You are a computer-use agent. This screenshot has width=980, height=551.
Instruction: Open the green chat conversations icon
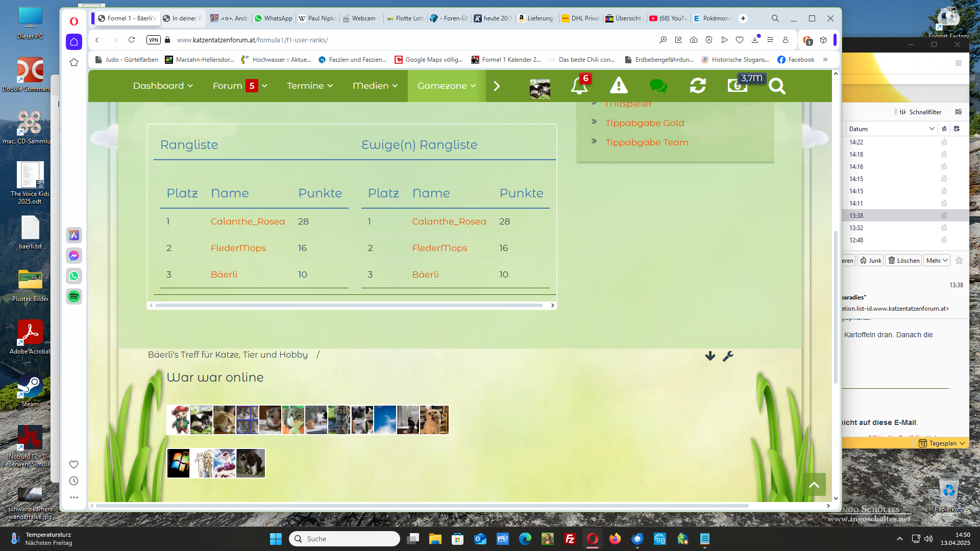[658, 86]
